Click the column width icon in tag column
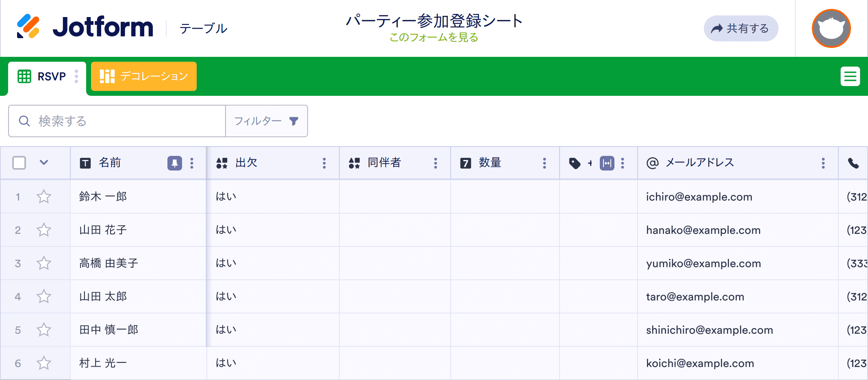Screen dimensions: 868x380 pyautogui.click(x=607, y=163)
